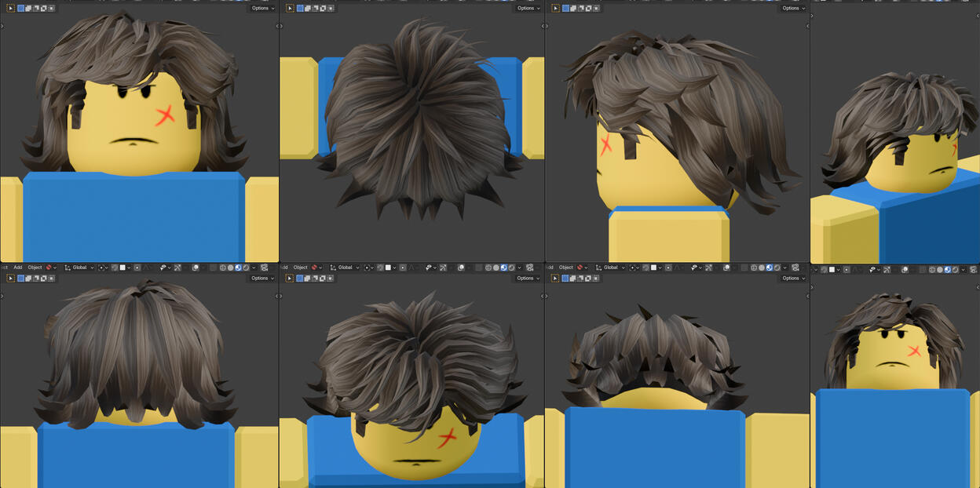
Task: Choose Invert Selection mode in bottom top-down viewport
Action: pyautogui.click(x=322, y=278)
